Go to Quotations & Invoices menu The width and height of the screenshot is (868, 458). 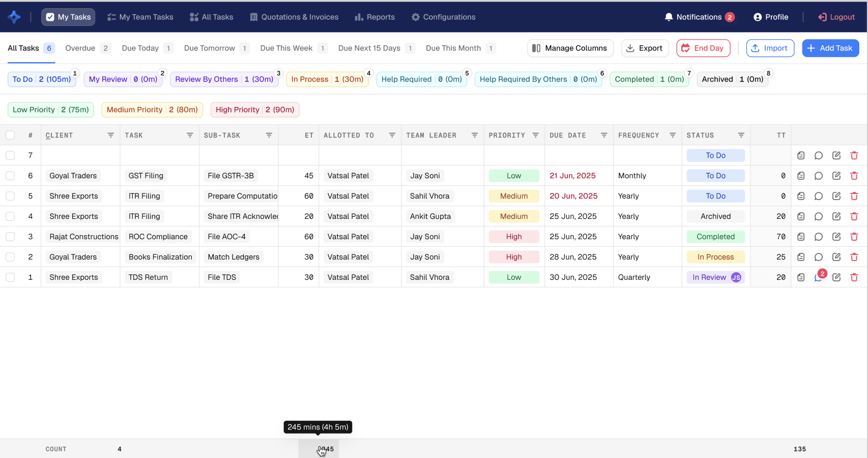click(294, 17)
